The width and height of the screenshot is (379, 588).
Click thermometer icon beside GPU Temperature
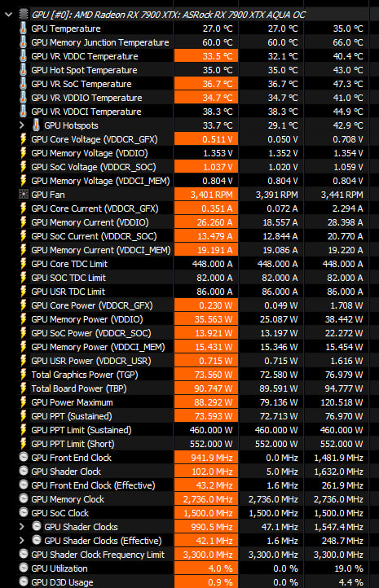click(24, 29)
